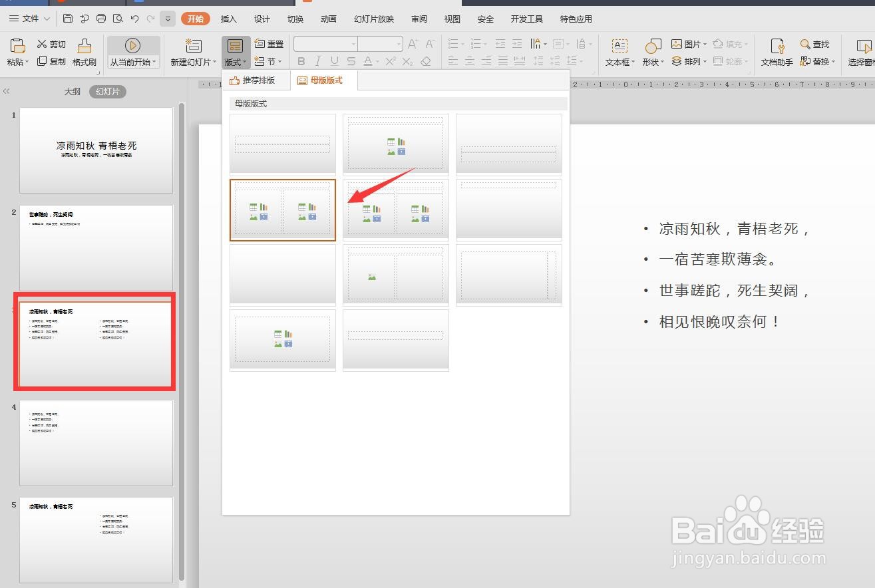Toggle underline formatting
The image size is (875, 588).
click(x=334, y=61)
